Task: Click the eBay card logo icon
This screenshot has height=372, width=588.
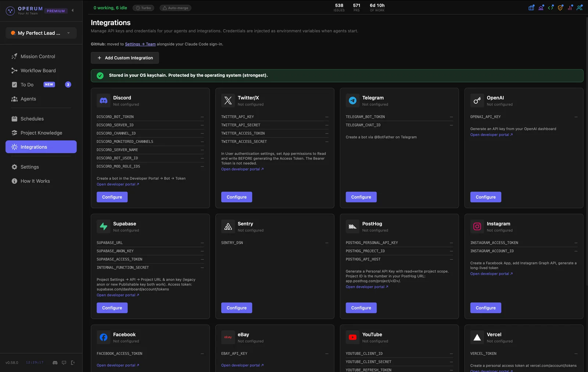Action: click(x=228, y=337)
